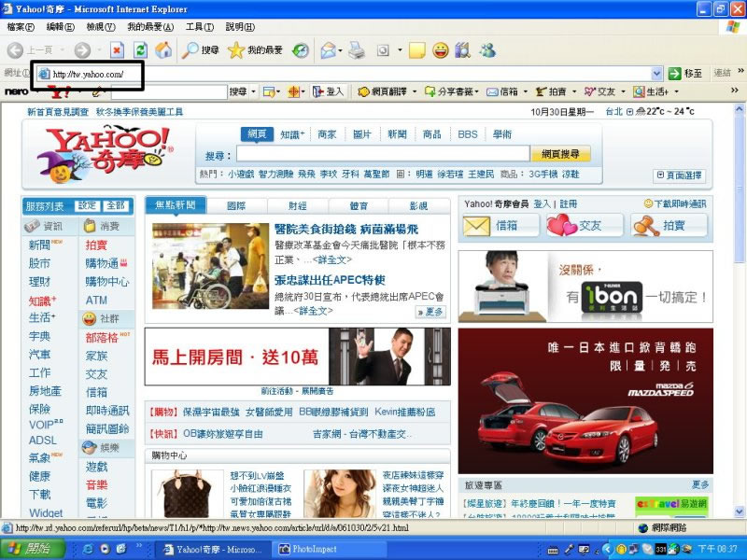Click the 下載即時通訊 link
The height and width of the screenshot is (560, 747).
coord(675,203)
